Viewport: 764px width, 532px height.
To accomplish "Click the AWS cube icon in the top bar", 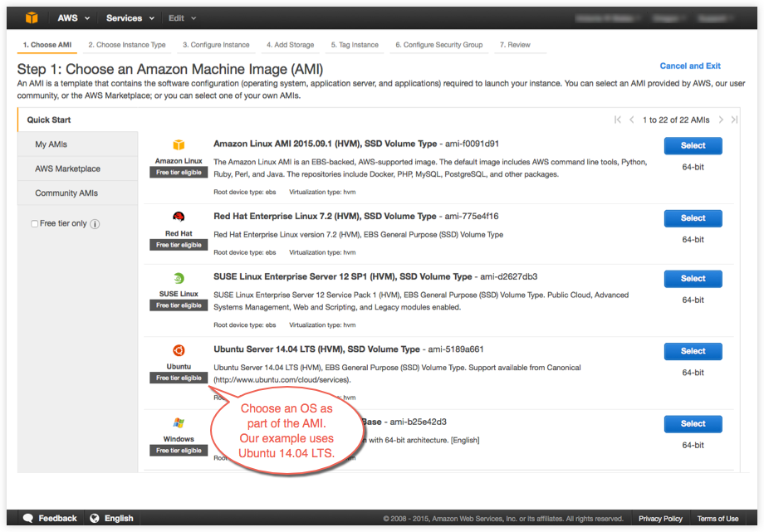I will click(32, 17).
